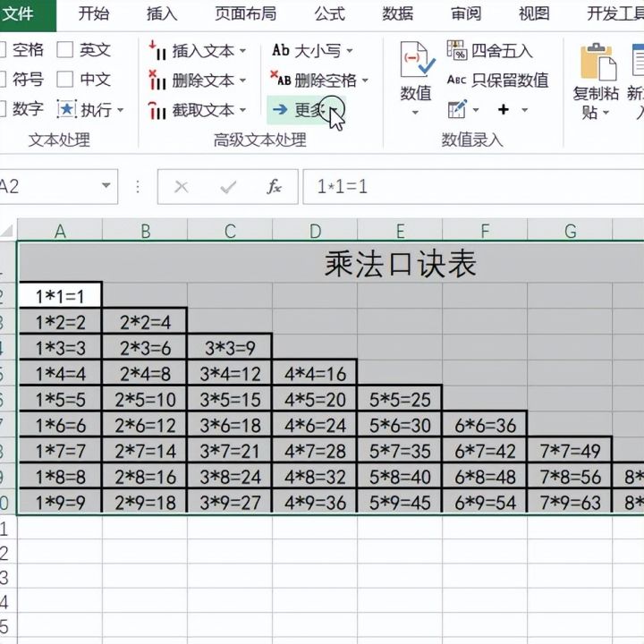Click the 复制粘贴 clipboard icon

click(598, 62)
